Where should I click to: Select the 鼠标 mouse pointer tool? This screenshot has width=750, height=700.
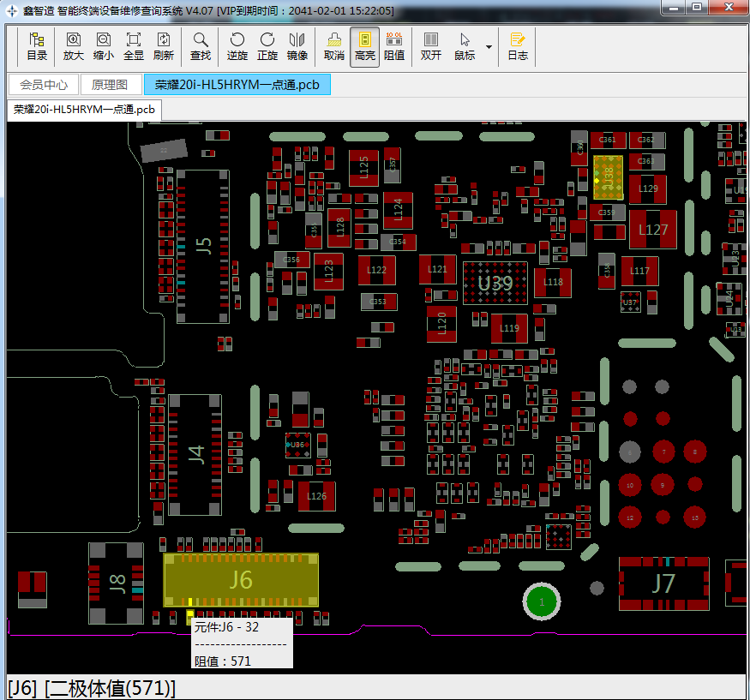tap(465, 46)
